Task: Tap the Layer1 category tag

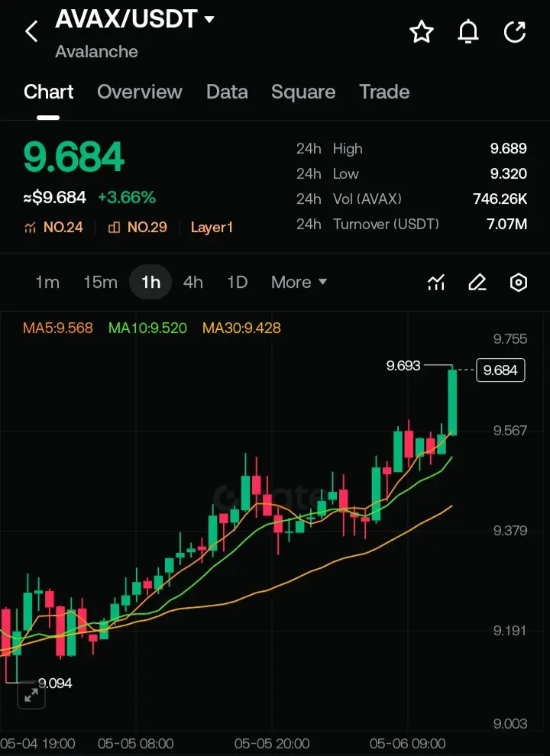Action: (212, 228)
